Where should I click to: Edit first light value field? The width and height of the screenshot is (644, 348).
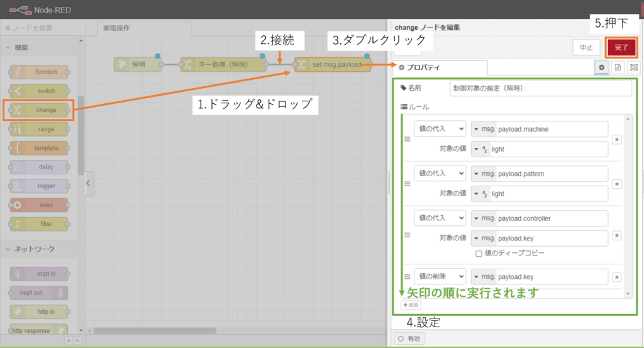tap(548, 149)
